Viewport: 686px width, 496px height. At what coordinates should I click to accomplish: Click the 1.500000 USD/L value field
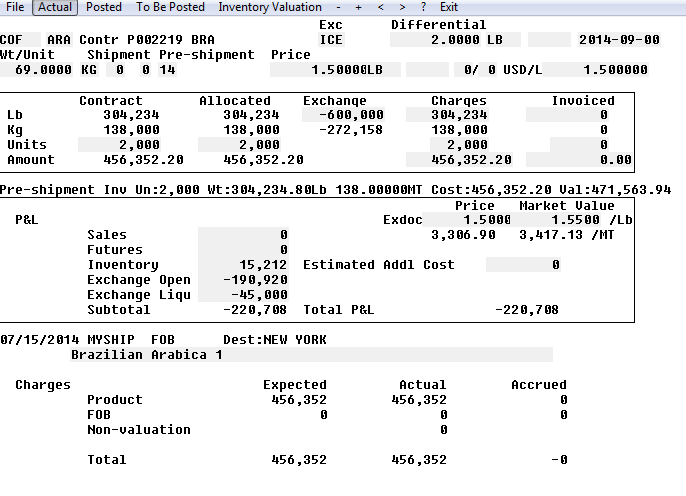point(595,70)
